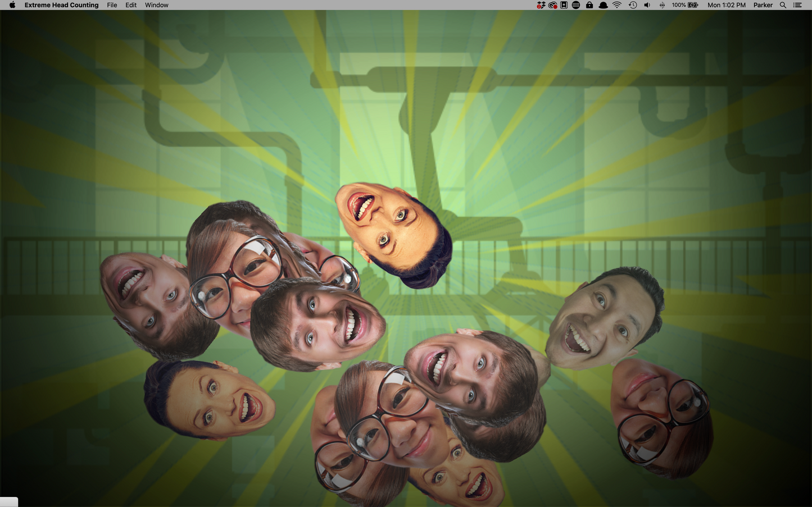
Task: Open Spotlight search magnifier
Action: pos(783,5)
